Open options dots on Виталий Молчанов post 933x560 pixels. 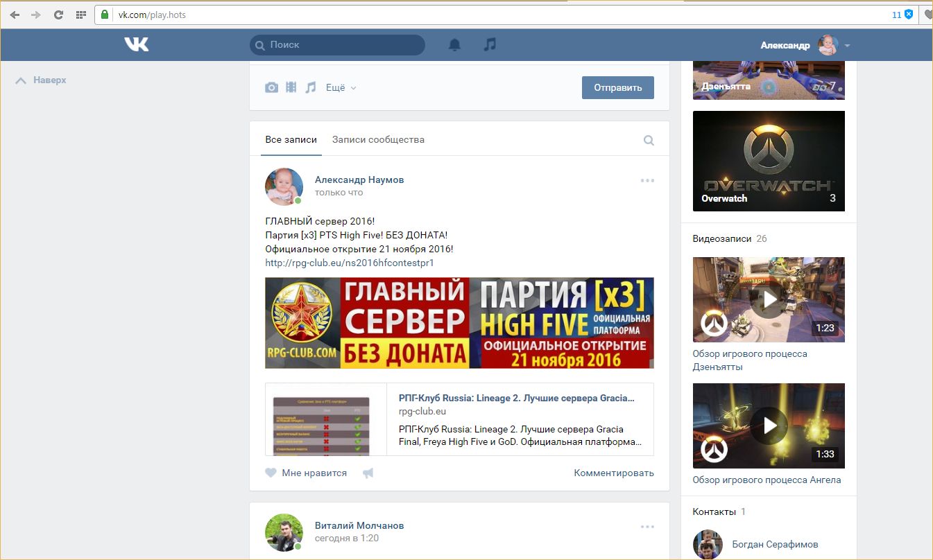point(647,527)
